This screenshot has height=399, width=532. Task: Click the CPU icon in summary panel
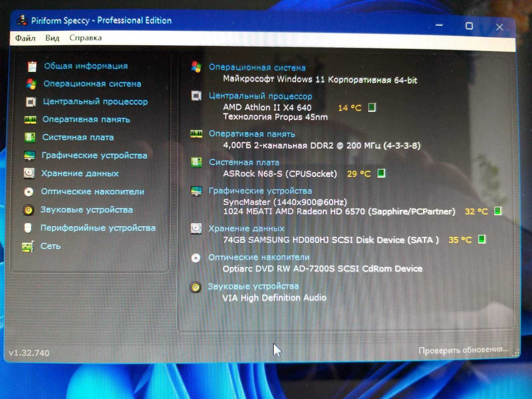(x=196, y=96)
